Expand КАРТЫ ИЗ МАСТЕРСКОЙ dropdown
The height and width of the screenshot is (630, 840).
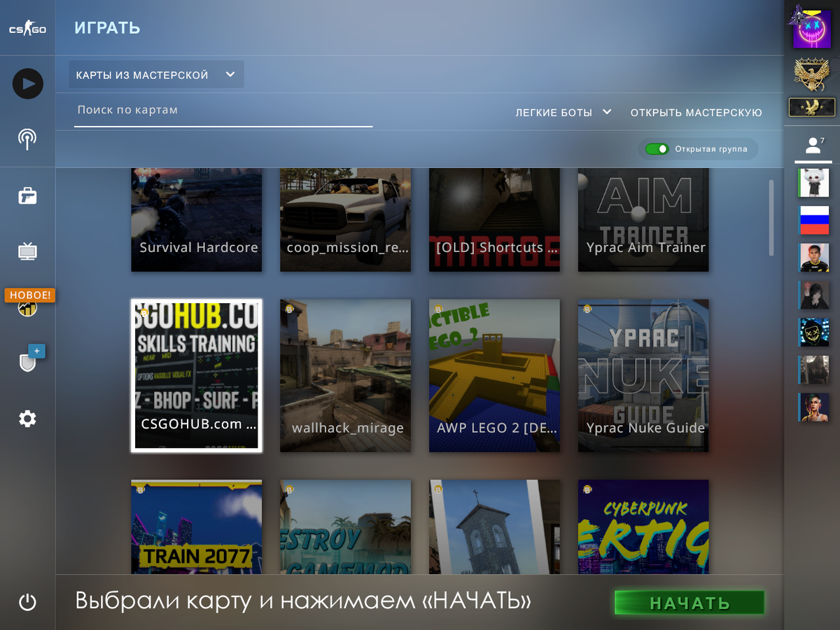click(156, 75)
